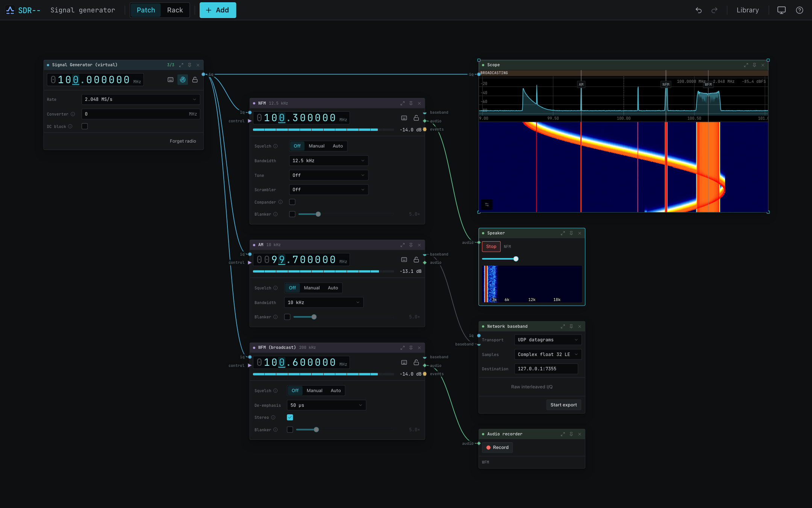Screen dimensions: 812x508
Task: Toggle WFM frequency lock icon
Action: coord(416,362)
